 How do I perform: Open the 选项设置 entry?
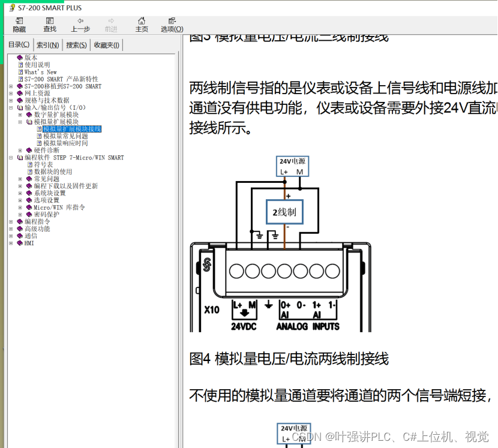tap(47, 200)
